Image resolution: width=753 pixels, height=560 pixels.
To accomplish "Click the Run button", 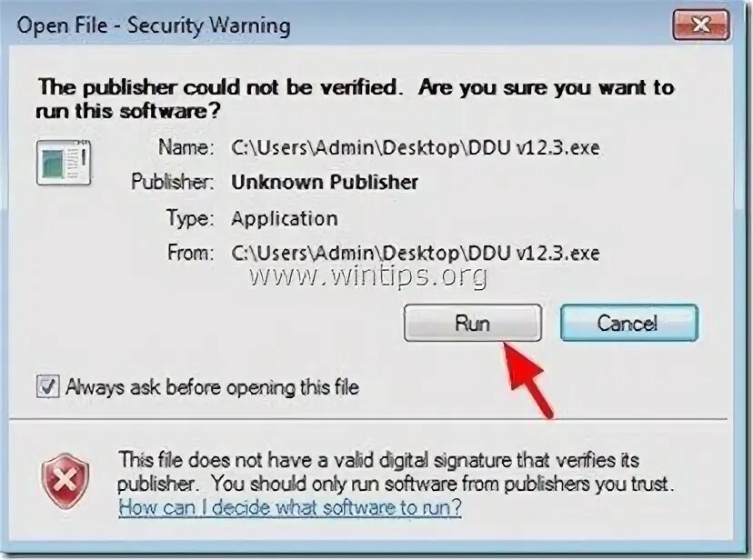I will tap(473, 323).
